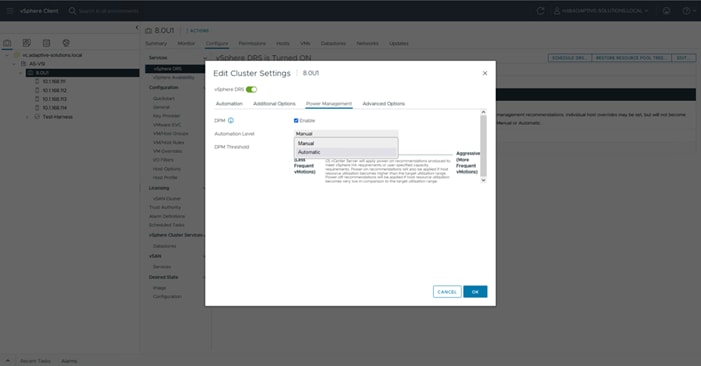This screenshot has width=701, height=366.
Task: Choose Automatic from the automation list
Action: point(346,152)
